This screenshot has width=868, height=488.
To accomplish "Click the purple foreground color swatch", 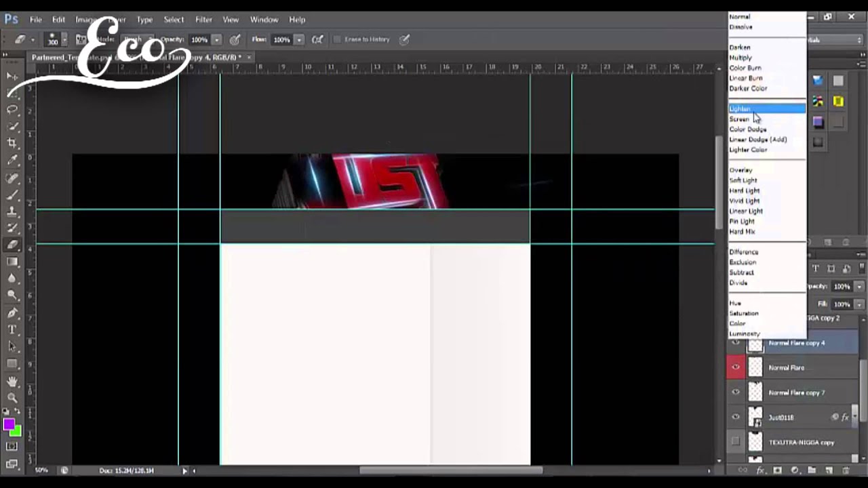I will click(x=9, y=425).
